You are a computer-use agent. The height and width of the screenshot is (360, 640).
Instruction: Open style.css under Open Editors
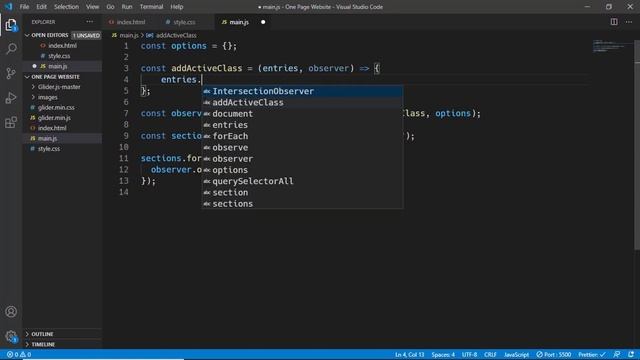pyautogui.click(x=59, y=56)
